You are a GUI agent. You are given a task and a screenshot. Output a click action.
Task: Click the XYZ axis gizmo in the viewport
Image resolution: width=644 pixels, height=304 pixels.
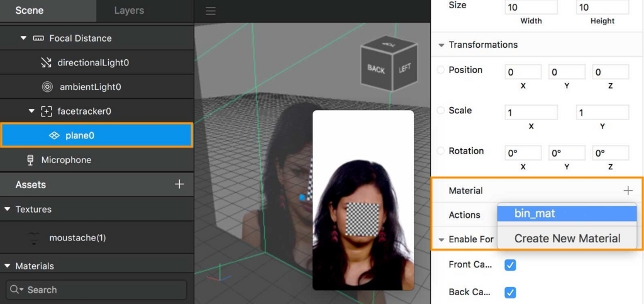pyautogui.click(x=218, y=274)
